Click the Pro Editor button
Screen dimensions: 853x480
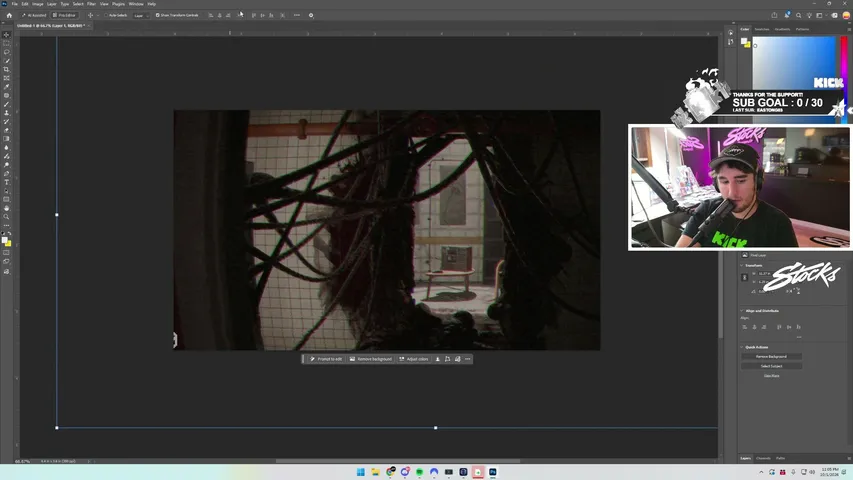pos(65,15)
